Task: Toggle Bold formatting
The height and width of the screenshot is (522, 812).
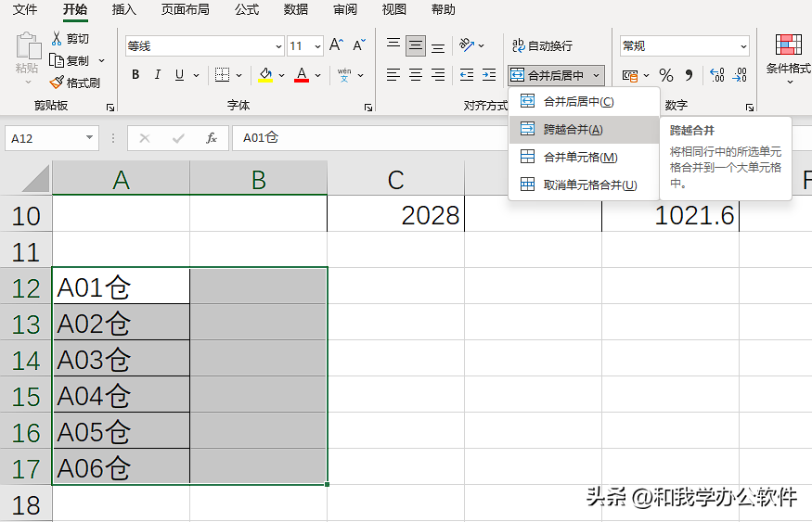Action: pyautogui.click(x=135, y=75)
